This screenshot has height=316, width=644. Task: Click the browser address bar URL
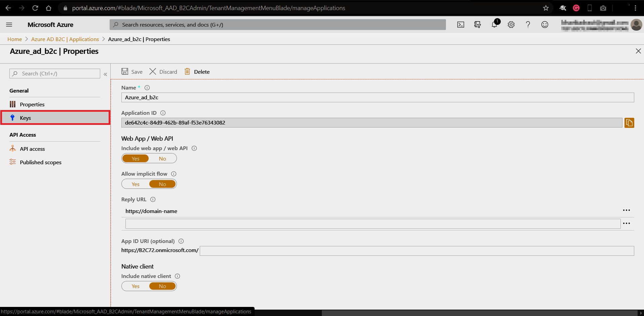(209, 8)
